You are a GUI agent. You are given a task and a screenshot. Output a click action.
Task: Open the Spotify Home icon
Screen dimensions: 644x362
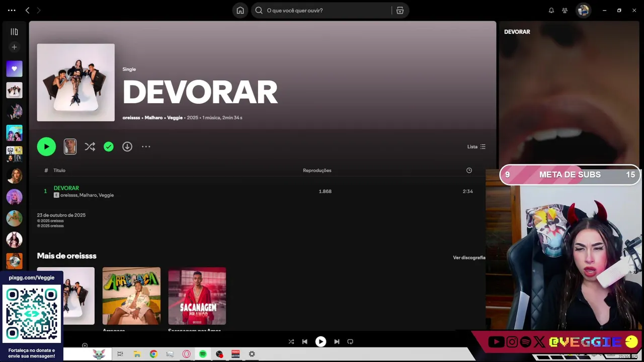point(240,11)
